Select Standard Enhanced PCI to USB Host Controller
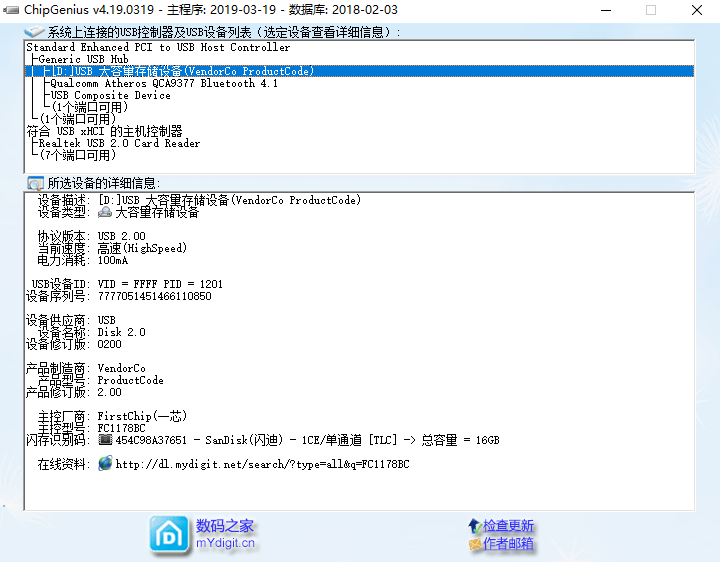Screen dimensions: 720x562 (158, 47)
